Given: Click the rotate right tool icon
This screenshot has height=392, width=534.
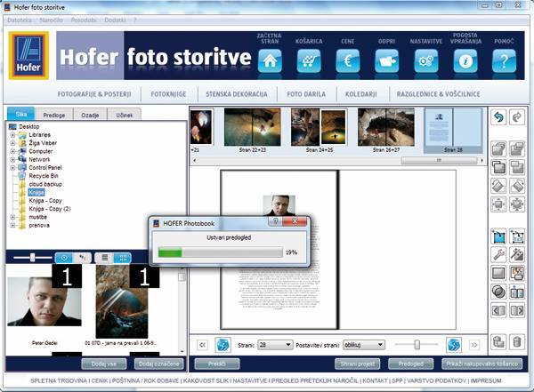Looking at the screenshot, I should (x=517, y=186).
